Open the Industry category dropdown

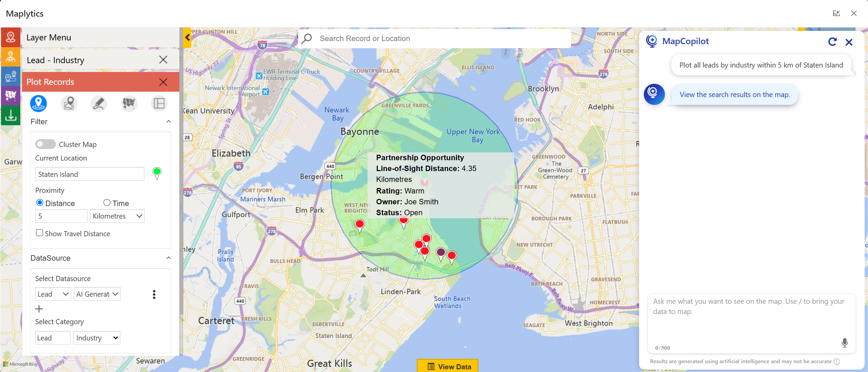pos(97,338)
